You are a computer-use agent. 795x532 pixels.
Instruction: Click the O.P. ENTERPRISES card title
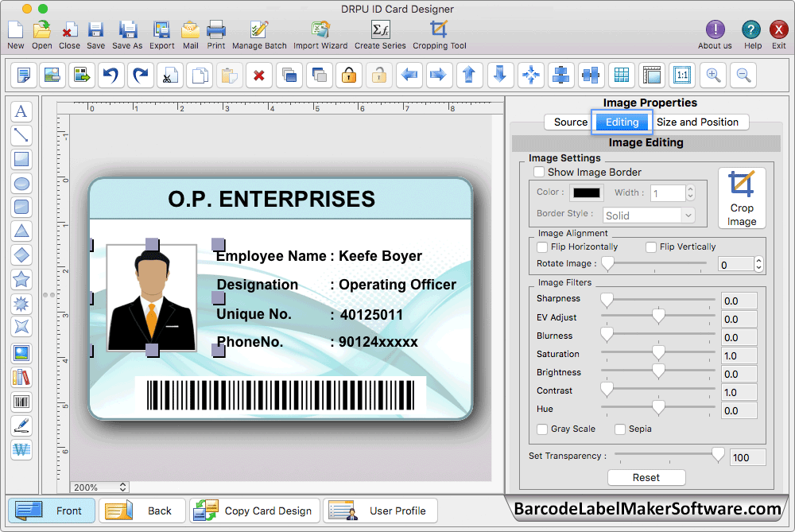(272, 200)
